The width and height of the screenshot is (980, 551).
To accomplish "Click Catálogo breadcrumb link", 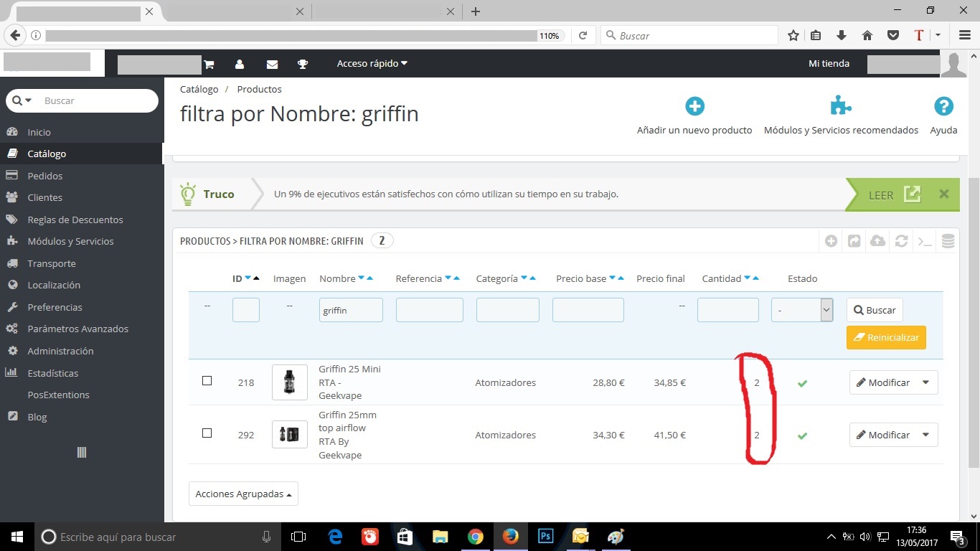I will pos(199,90).
